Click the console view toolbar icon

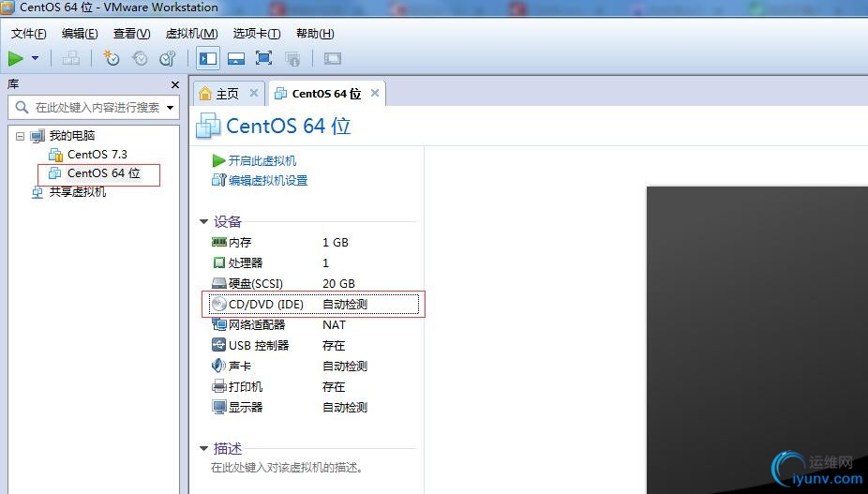click(332, 58)
